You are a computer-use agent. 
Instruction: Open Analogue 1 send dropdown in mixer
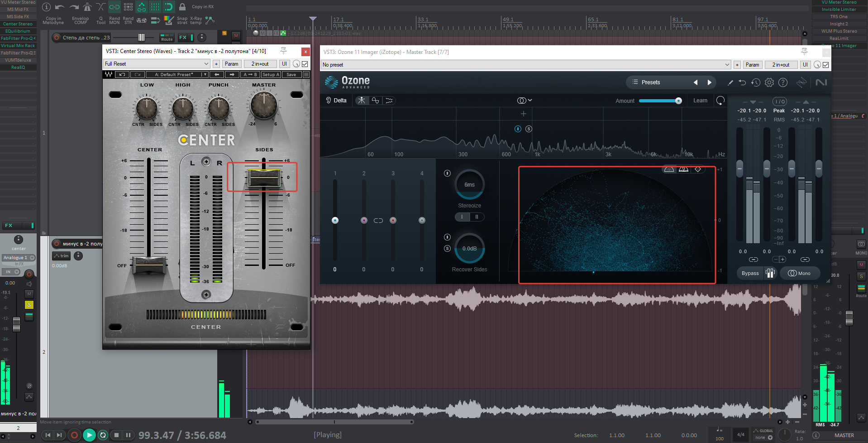(x=19, y=257)
